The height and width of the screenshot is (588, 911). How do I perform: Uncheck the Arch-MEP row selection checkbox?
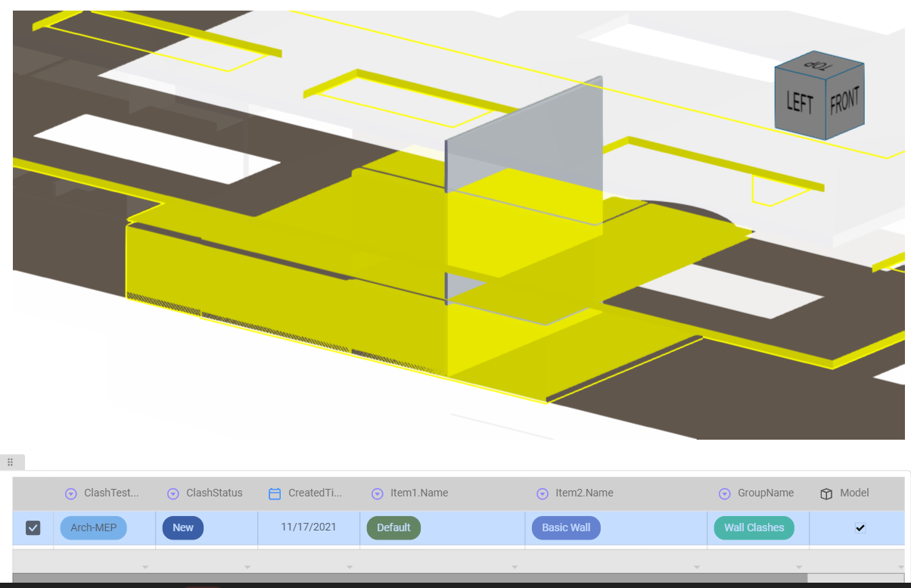click(33, 527)
